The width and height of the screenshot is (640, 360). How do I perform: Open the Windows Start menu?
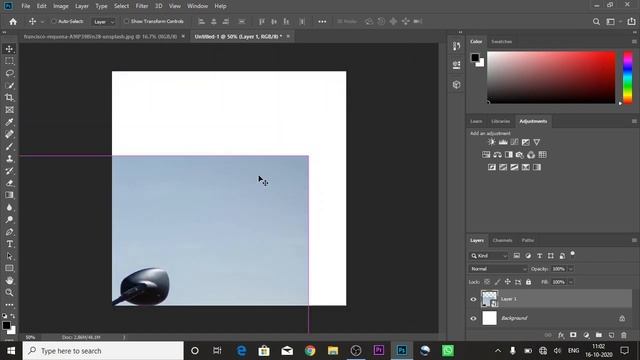point(11,351)
